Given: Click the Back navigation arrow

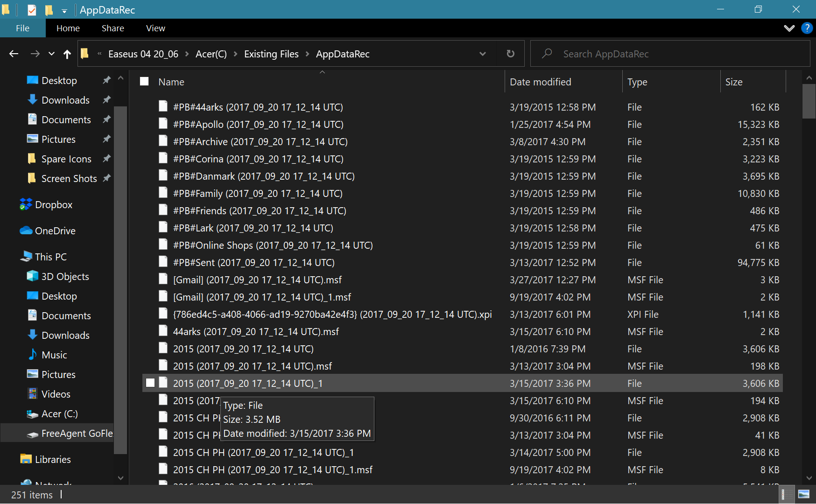Looking at the screenshot, I should pyautogui.click(x=14, y=54).
